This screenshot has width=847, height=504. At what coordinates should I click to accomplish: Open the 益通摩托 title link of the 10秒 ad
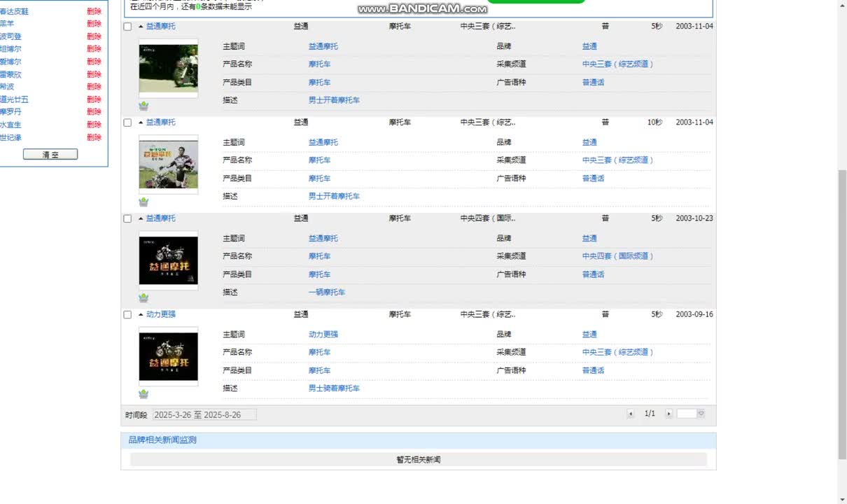(161, 122)
